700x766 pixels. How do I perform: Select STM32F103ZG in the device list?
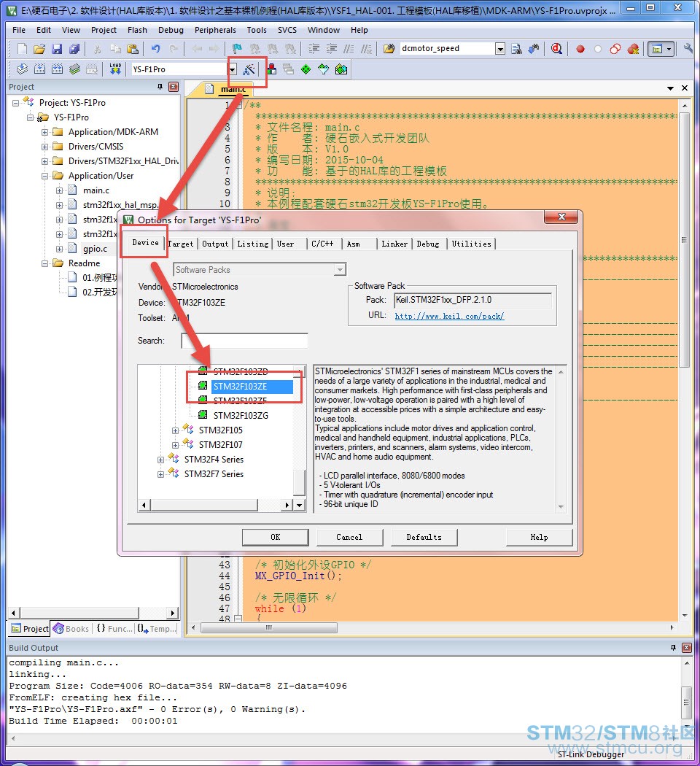241,416
